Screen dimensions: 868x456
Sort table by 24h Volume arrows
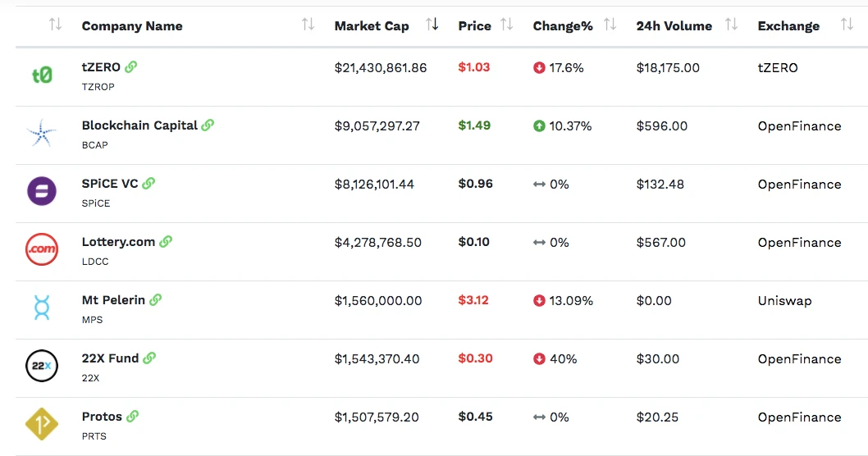click(731, 25)
